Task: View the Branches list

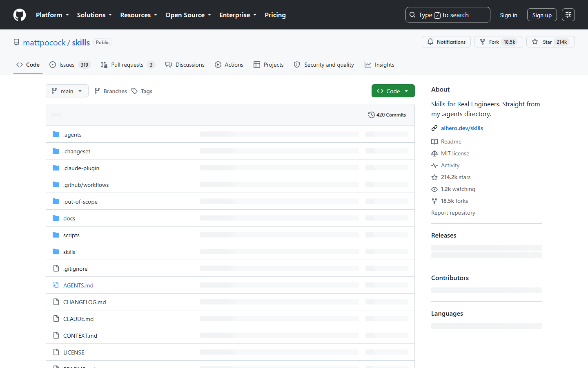Action: coord(111,91)
